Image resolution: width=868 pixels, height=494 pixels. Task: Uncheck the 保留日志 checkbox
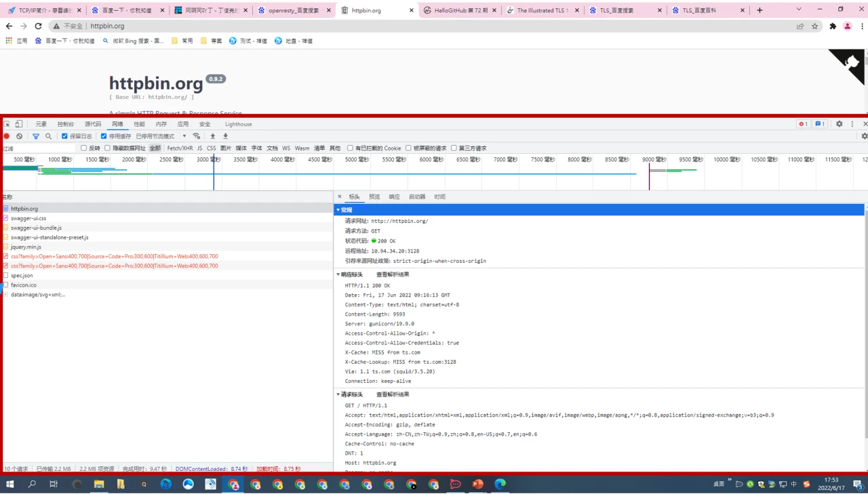(x=65, y=136)
